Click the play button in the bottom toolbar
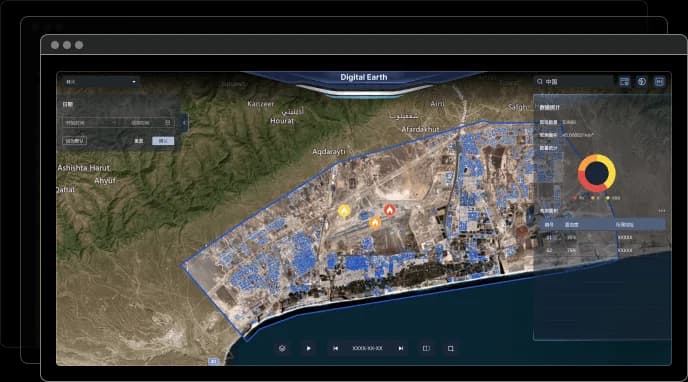Viewport: 688px width, 382px height. (308, 348)
